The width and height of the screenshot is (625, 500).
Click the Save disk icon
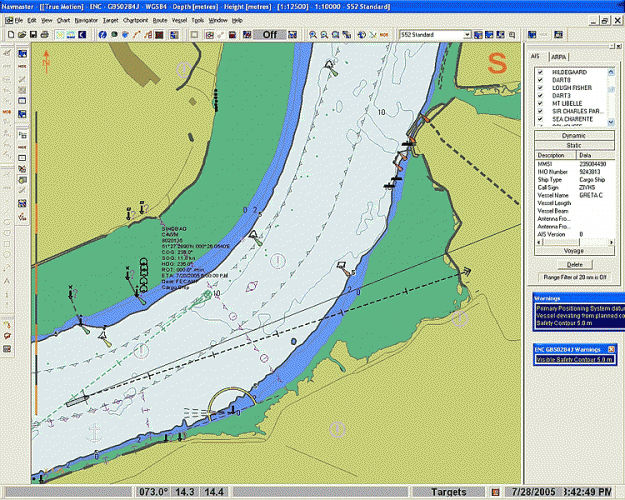(x=32, y=34)
